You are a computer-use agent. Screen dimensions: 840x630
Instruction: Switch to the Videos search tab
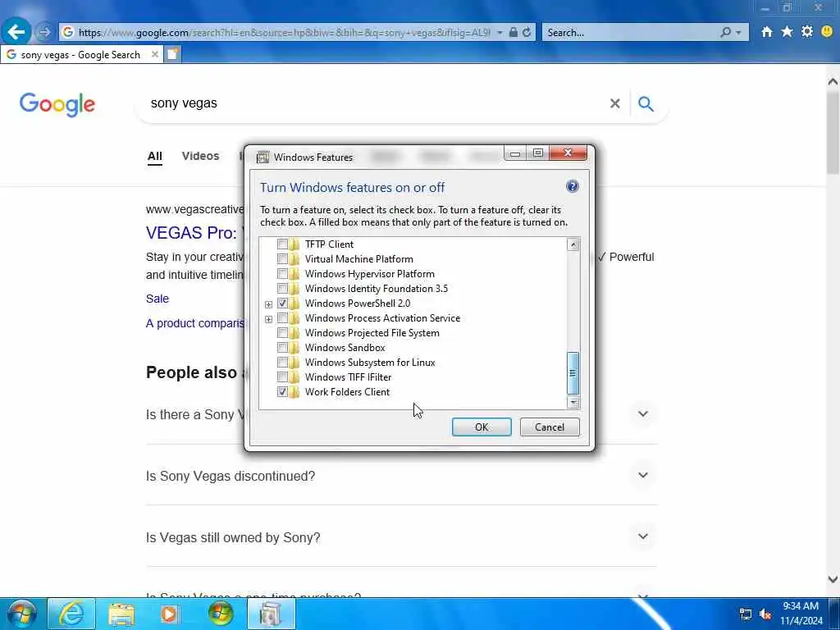point(200,156)
